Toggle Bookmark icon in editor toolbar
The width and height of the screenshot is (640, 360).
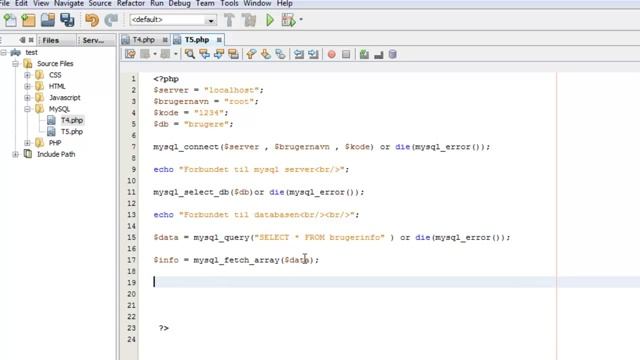click(x=280, y=54)
